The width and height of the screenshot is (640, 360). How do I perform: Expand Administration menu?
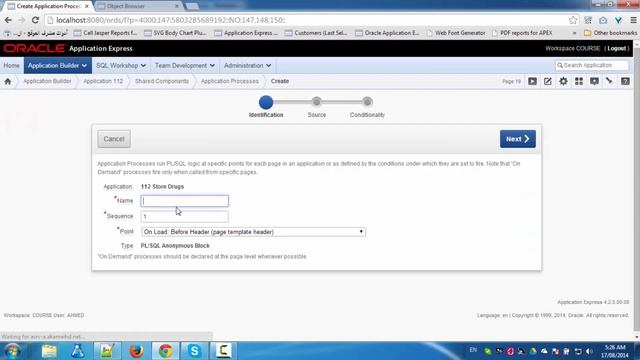[x=247, y=65]
